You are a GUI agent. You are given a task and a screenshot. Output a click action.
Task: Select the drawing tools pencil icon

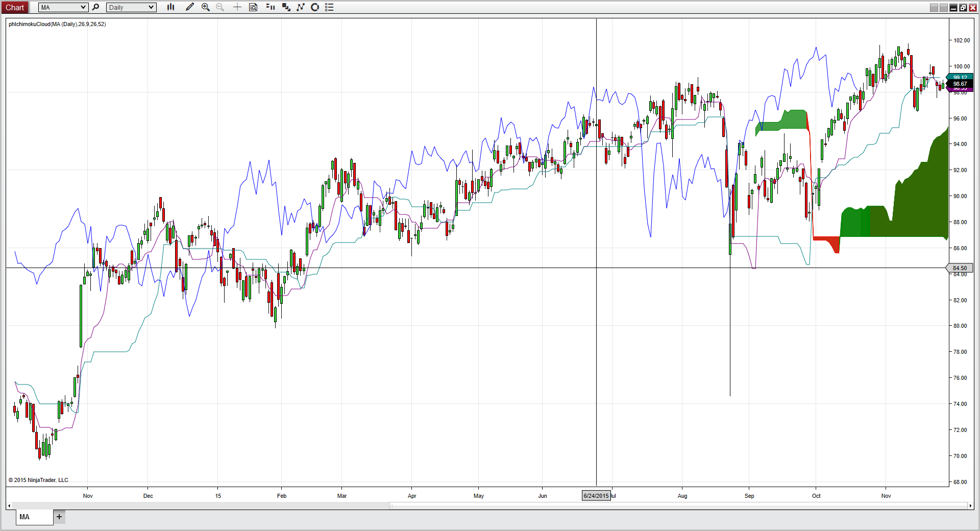[x=190, y=7]
